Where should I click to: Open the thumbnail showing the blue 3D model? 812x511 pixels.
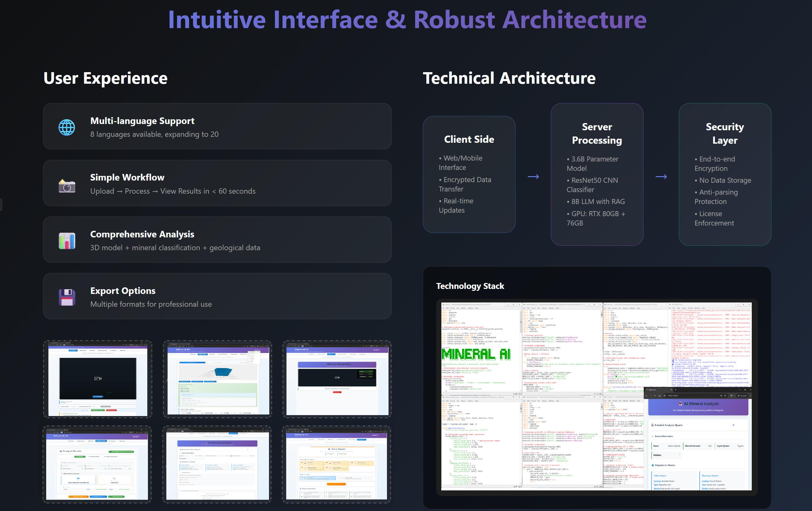[218, 379]
